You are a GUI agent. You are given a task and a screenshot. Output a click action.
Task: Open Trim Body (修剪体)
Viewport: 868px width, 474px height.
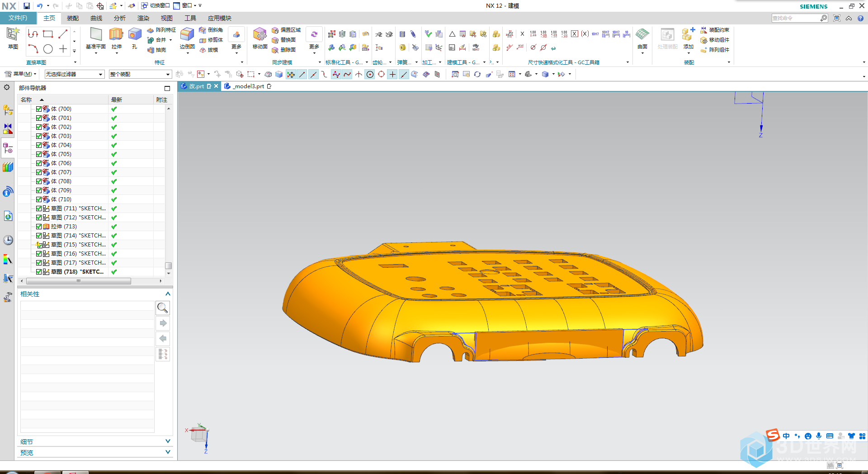[x=211, y=40]
